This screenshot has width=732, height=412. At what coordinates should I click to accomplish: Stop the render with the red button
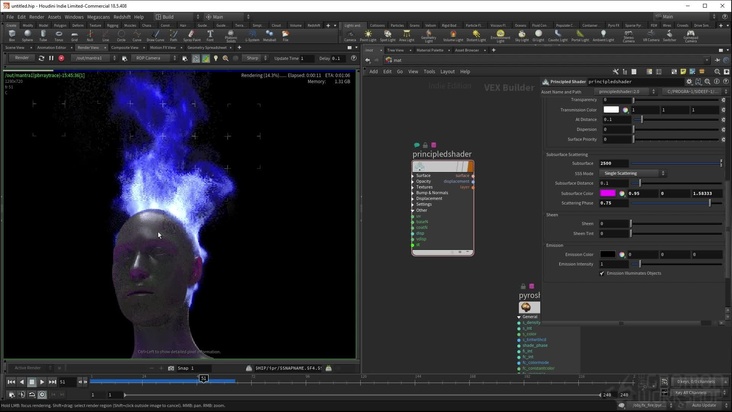click(61, 58)
